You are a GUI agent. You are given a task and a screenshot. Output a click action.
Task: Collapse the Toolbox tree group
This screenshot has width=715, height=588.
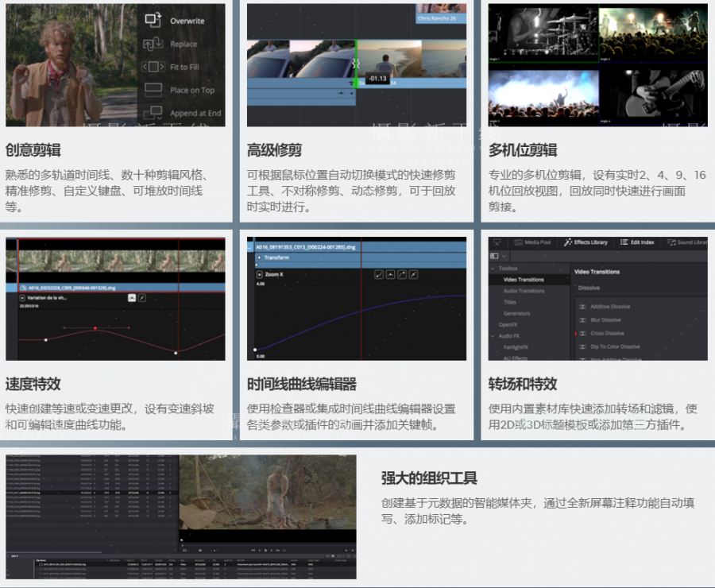point(493,269)
